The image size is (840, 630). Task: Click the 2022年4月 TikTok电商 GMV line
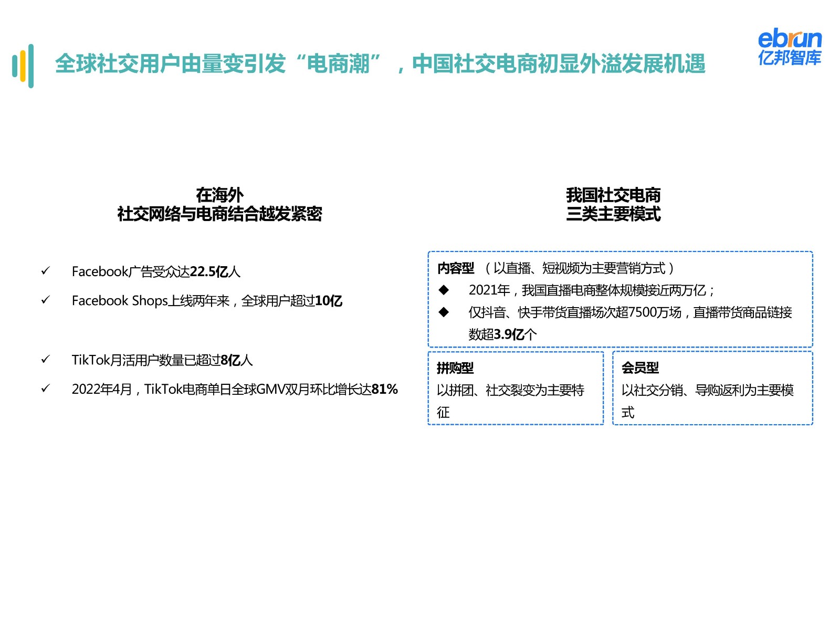tap(235, 389)
